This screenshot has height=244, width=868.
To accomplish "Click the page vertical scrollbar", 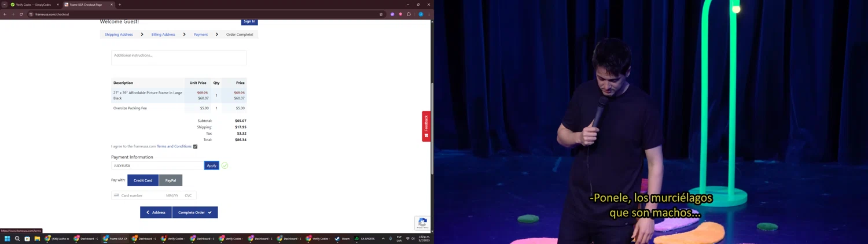I will coord(432,128).
